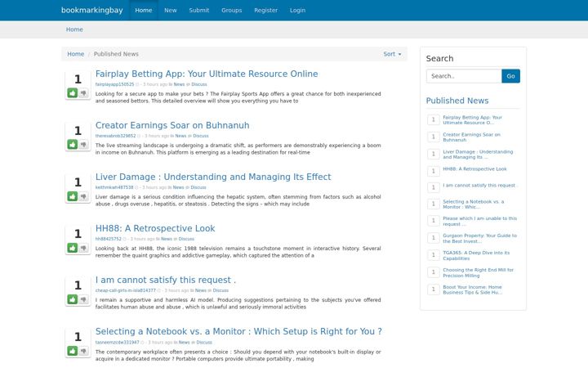Open Groups in the top navigation
Image resolution: width=588 pixels, height=368 pixels.
pyautogui.click(x=231, y=10)
